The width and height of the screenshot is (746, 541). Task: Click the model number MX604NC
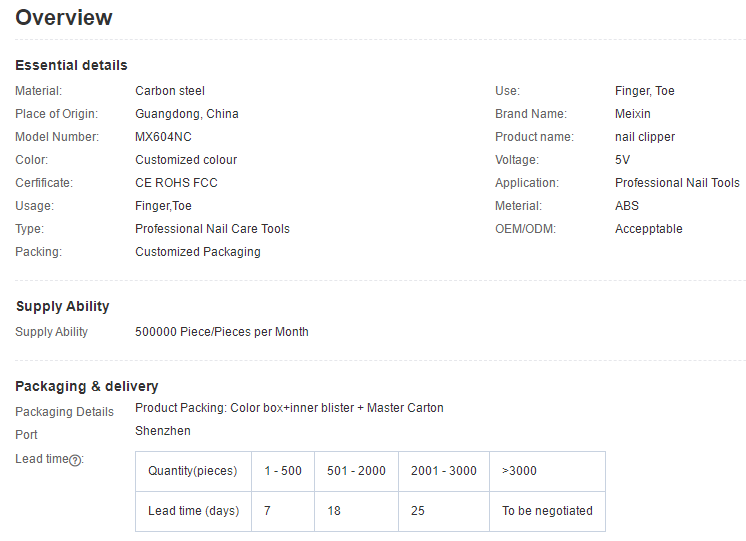pos(163,137)
